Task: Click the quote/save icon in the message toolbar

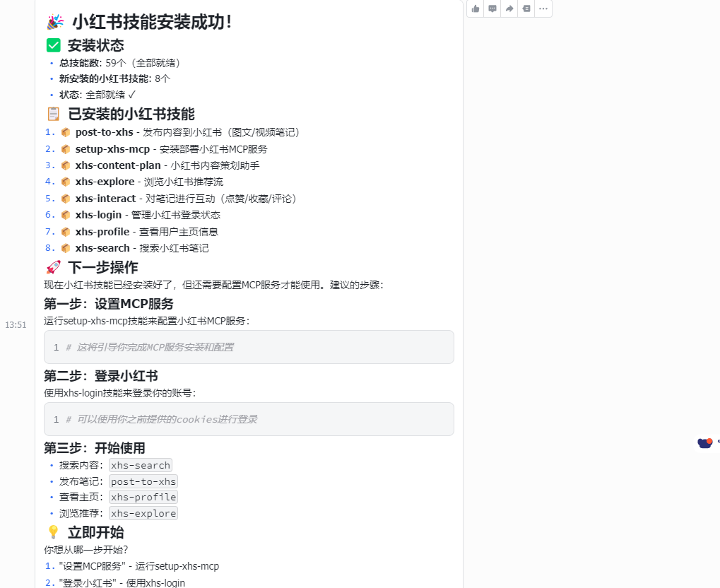Action: pyautogui.click(x=526, y=8)
